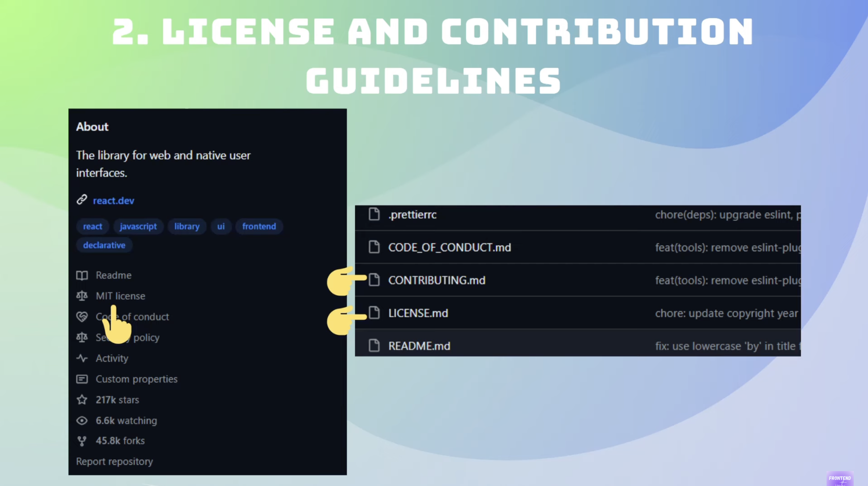Open the CONTRIBUTING.md file

click(x=437, y=280)
